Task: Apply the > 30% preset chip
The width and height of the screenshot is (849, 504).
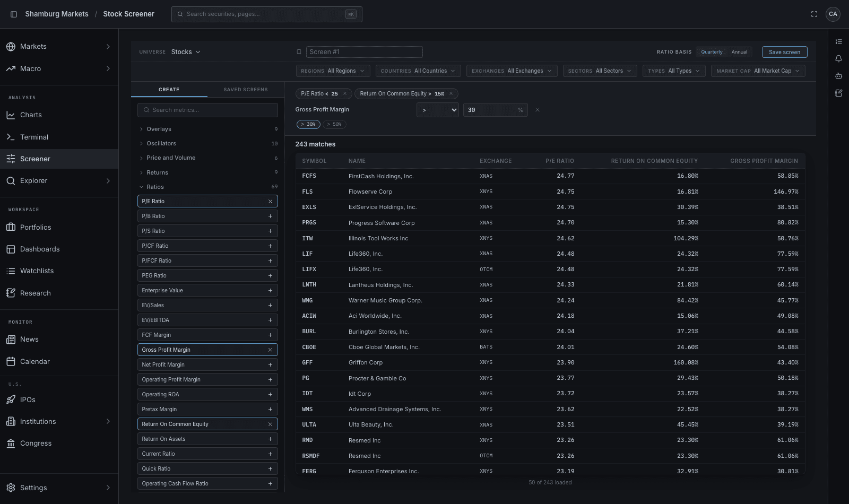Action: (308, 125)
